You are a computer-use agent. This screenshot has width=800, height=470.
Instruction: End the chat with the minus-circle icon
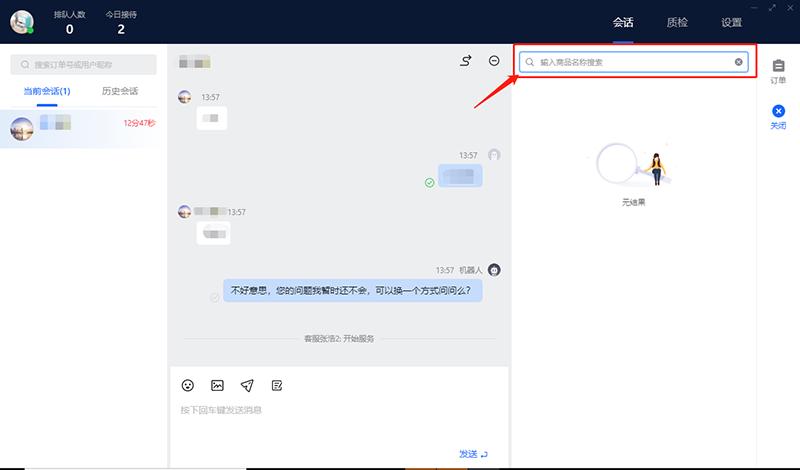click(494, 61)
